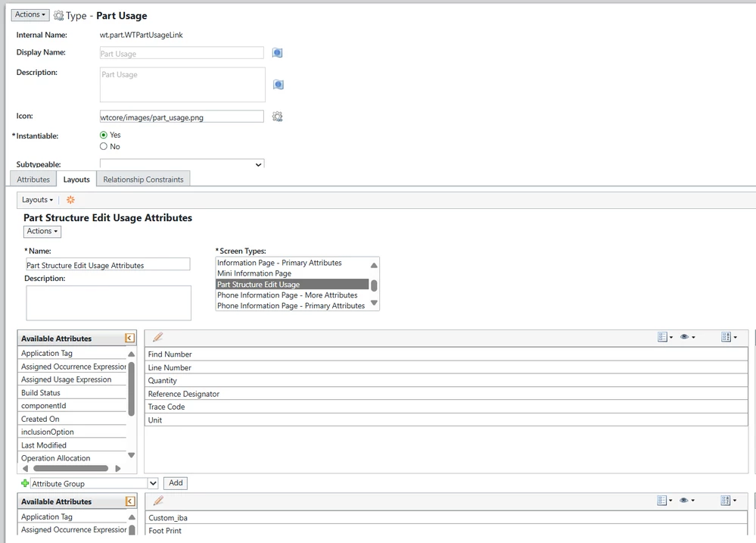Click the localize icon next to Display Name

[x=277, y=52]
